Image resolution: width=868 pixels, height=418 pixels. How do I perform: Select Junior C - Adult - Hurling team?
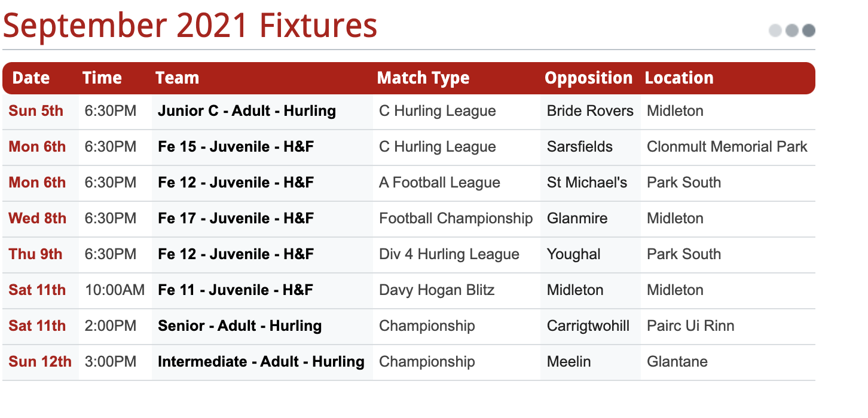click(247, 111)
